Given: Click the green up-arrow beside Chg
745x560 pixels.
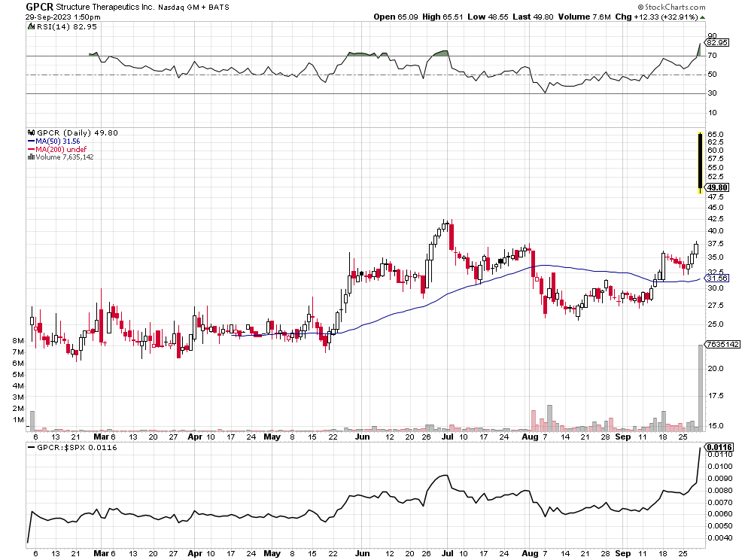Looking at the screenshot, I should pos(701,16).
